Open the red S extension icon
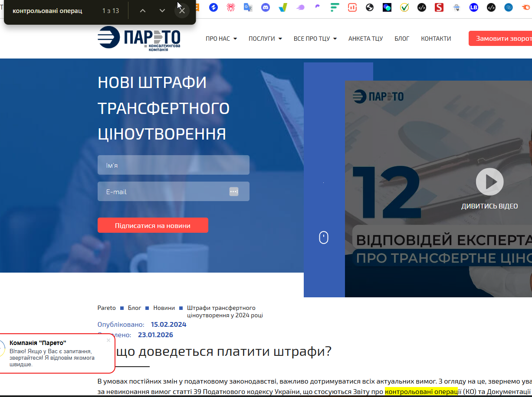 pos(439,7)
